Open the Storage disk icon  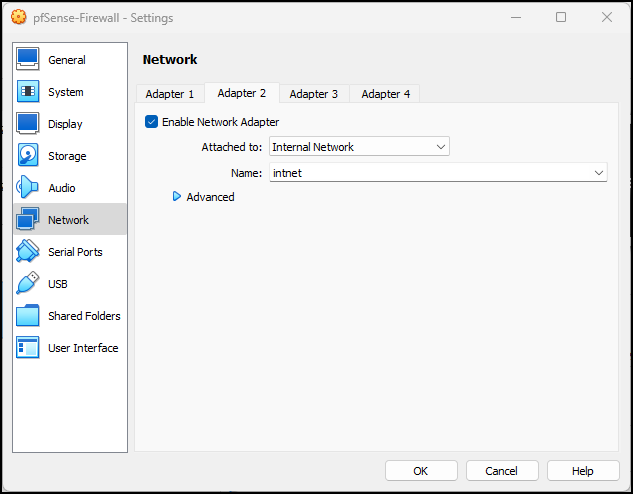click(x=27, y=155)
